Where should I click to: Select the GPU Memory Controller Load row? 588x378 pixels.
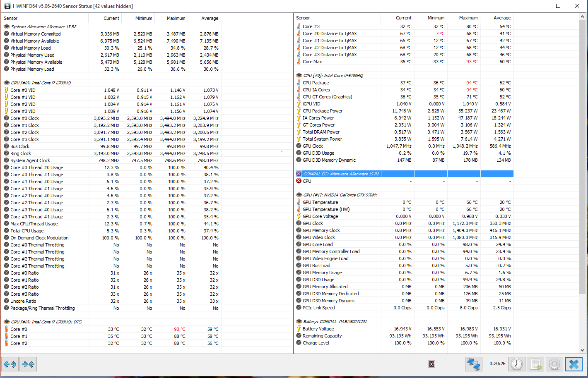point(405,251)
